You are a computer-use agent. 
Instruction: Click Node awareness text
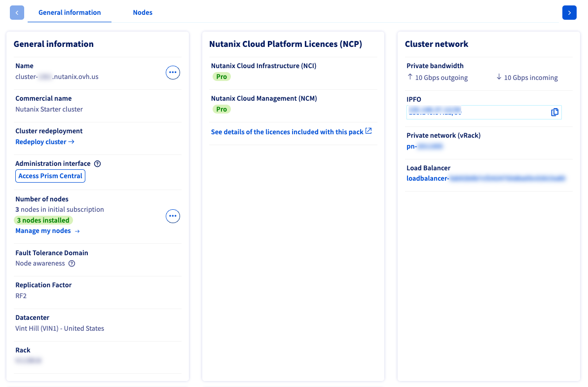click(x=40, y=264)
